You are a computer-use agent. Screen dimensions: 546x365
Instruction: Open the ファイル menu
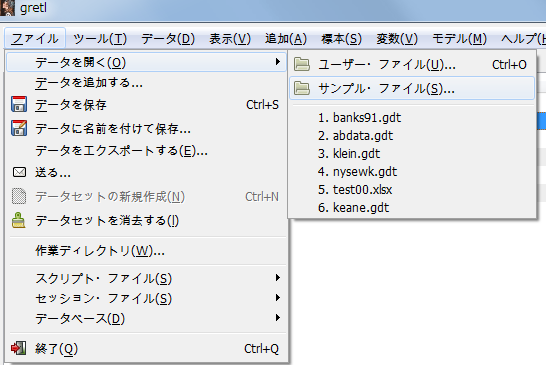click(35, 38)
